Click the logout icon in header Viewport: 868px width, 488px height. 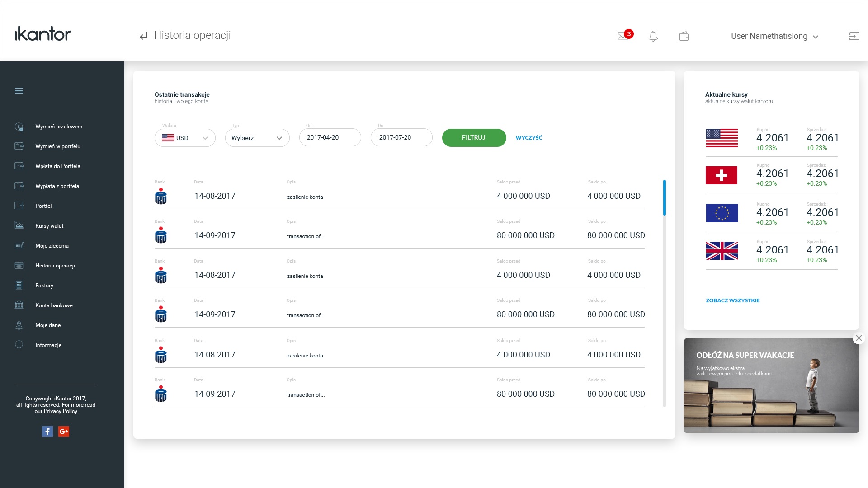(x=854, y=36)
